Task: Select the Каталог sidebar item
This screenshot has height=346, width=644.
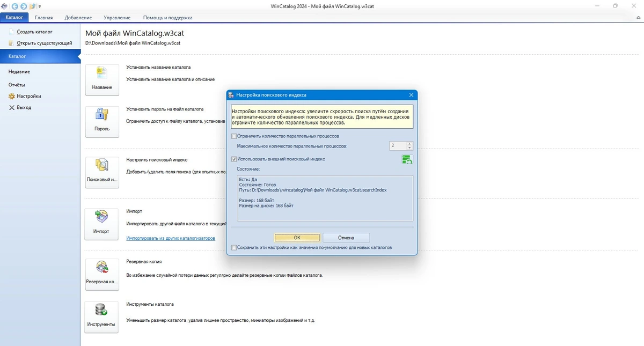Action: pyautogui.click(x=40, y=56)
